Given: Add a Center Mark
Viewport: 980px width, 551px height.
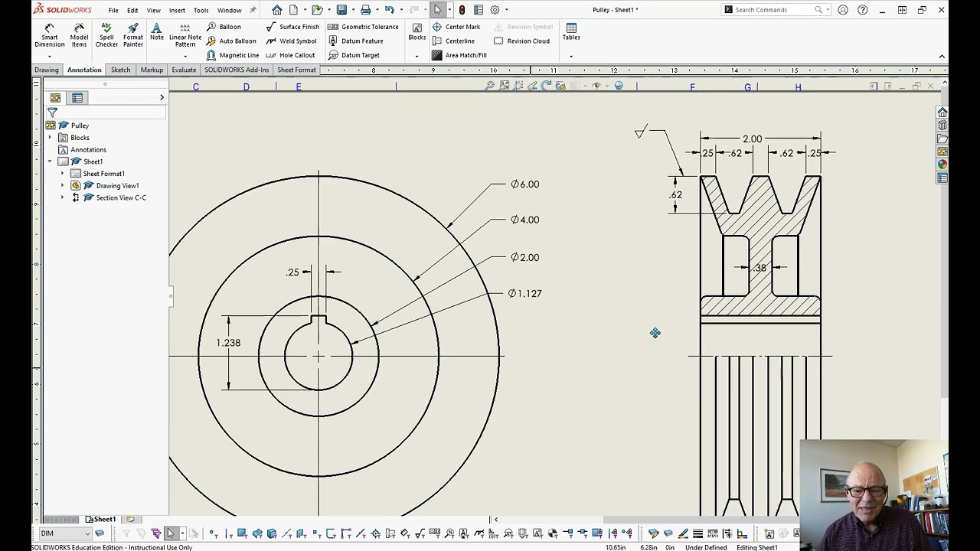Looking at the screenshot, I should [x=456, y=27].
